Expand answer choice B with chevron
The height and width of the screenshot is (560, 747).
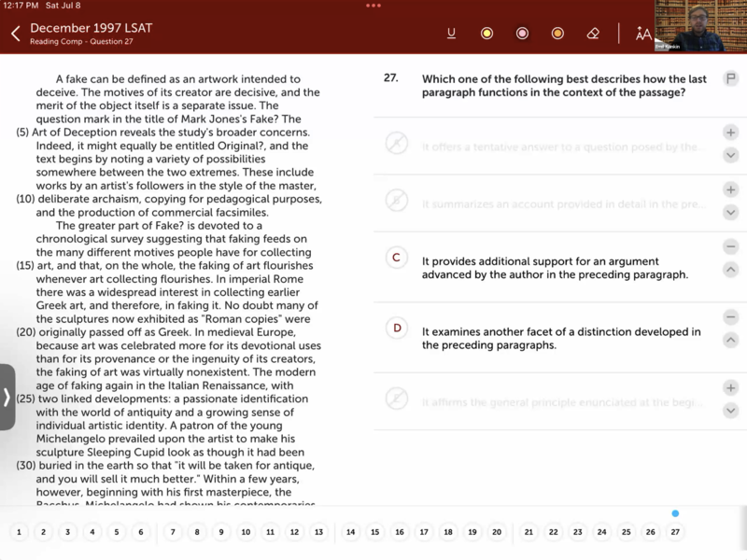point(731,213)
